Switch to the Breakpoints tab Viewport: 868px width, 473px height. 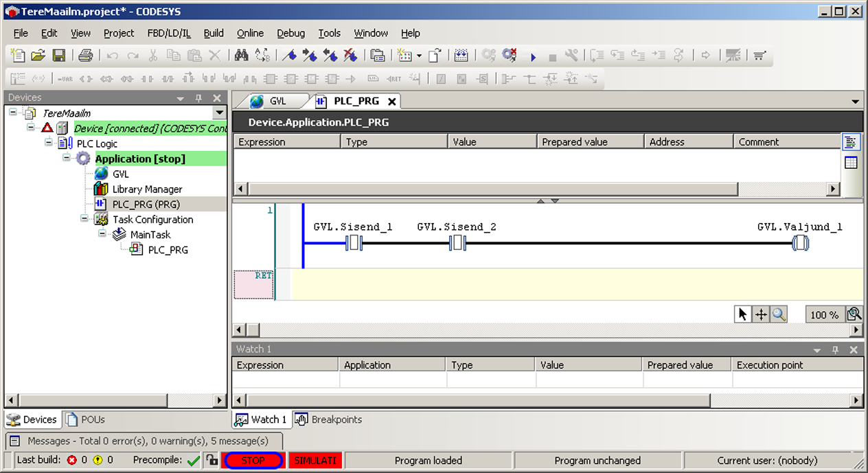point(329,419)
